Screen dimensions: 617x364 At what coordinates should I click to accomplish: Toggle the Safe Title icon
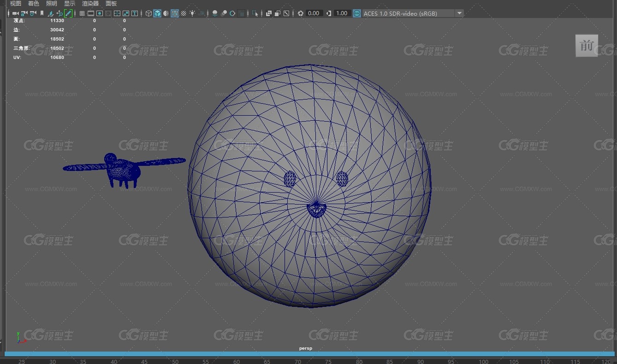[x=135, y=13]
